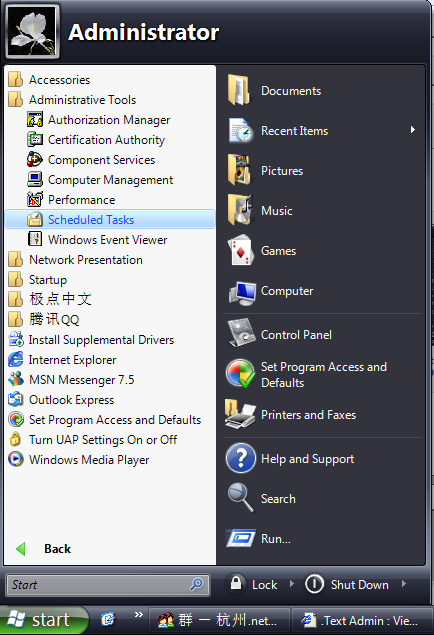The height and width of the screenshot is (635, 434).
Task: Launch Outlook Express icon
Action: 16,399
